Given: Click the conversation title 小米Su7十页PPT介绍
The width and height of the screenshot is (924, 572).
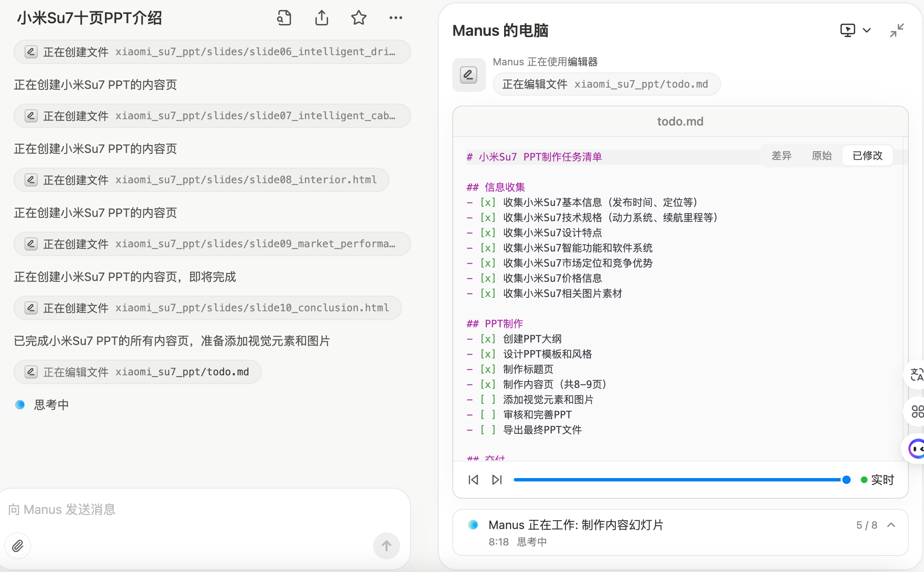Looking at the screenshot, I should pyautogui.click(x=89, y=18).
